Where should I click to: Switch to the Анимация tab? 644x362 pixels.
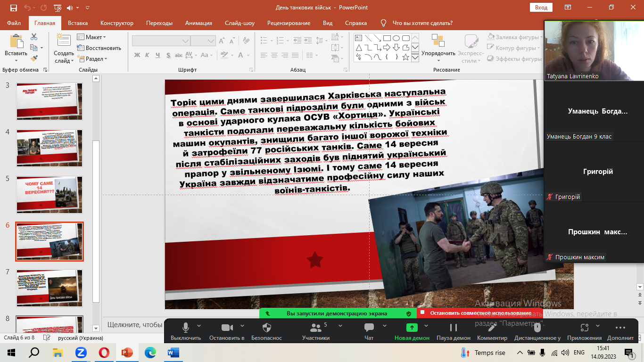click(x=198, y=23)
